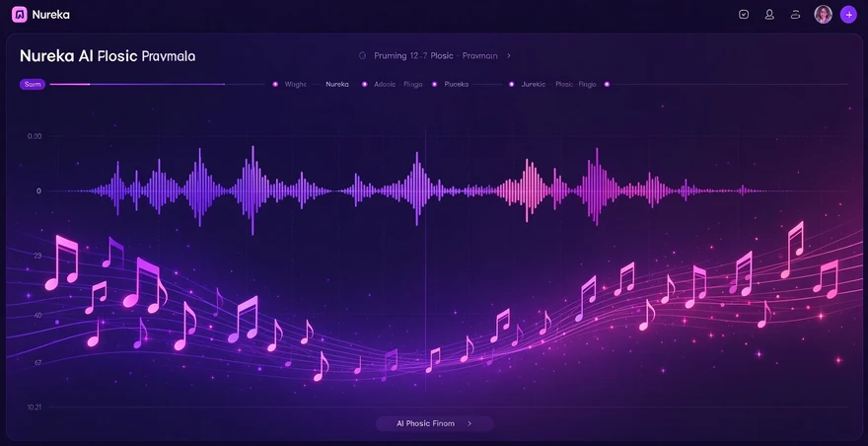
Task: Open the account avatar photo
Action: tap(824, 15)
